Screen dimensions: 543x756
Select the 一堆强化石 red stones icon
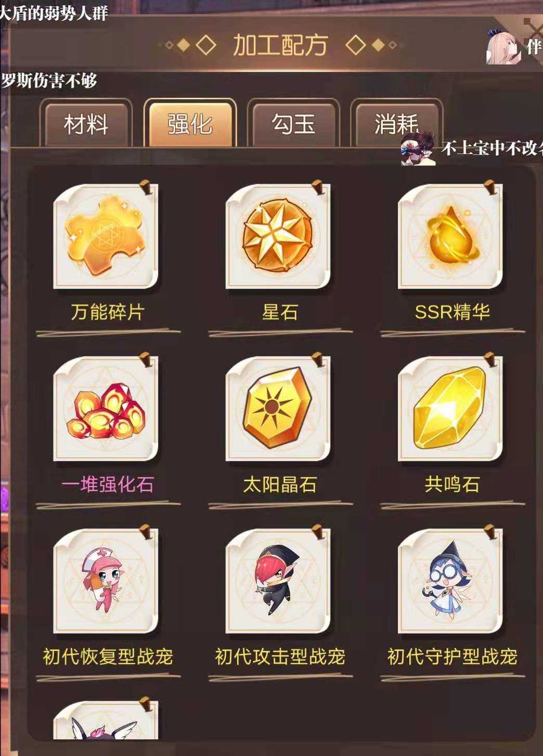[106, 409]
